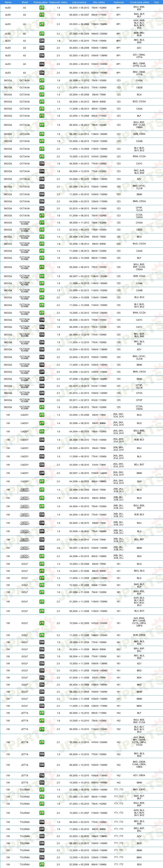This screenshot has height=868, width=163.
Task: Click ON icon in Golf BDK row
Action: (42, 678)
